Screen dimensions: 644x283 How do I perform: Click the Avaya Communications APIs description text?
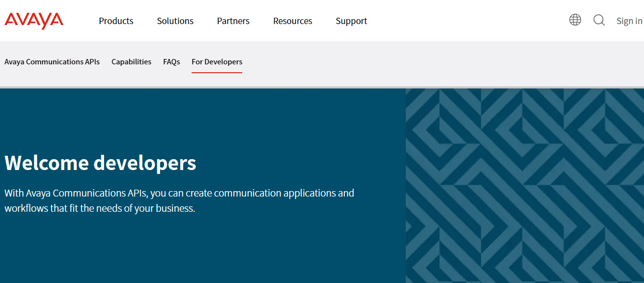click(179, 200)
